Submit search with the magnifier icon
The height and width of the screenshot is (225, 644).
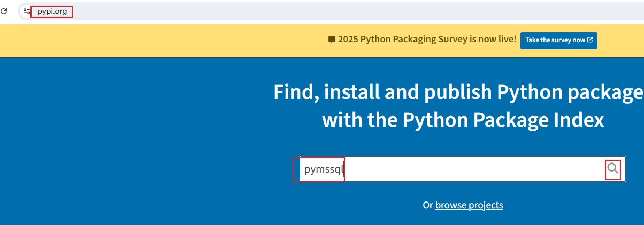tap(613, 169)
